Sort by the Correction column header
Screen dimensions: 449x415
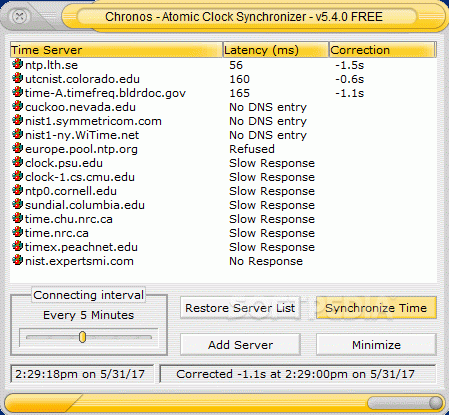click(382, 50)
